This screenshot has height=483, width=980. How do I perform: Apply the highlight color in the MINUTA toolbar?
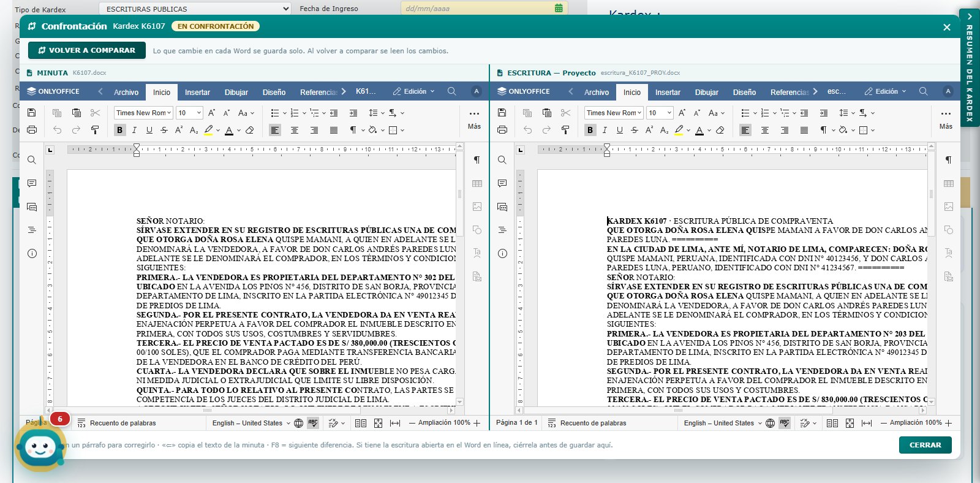[209, 130]
